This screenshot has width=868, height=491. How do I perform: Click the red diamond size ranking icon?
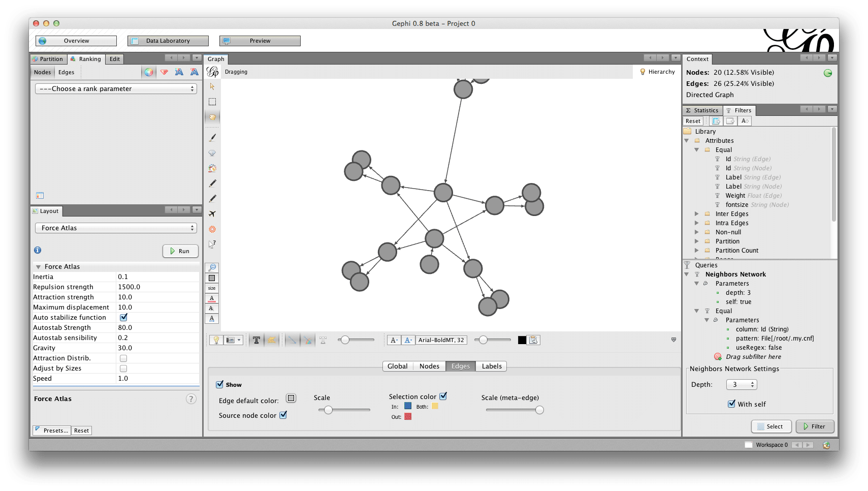(164, 72)
